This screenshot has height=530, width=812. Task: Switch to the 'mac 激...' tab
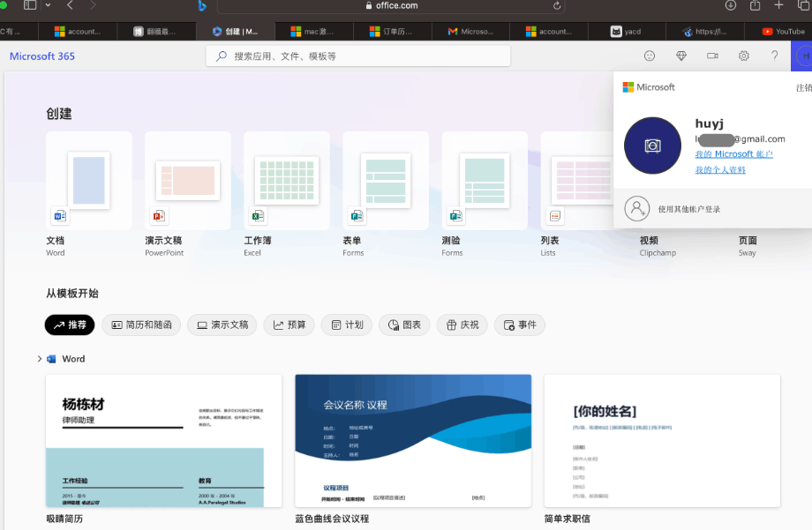coord(313,32)
